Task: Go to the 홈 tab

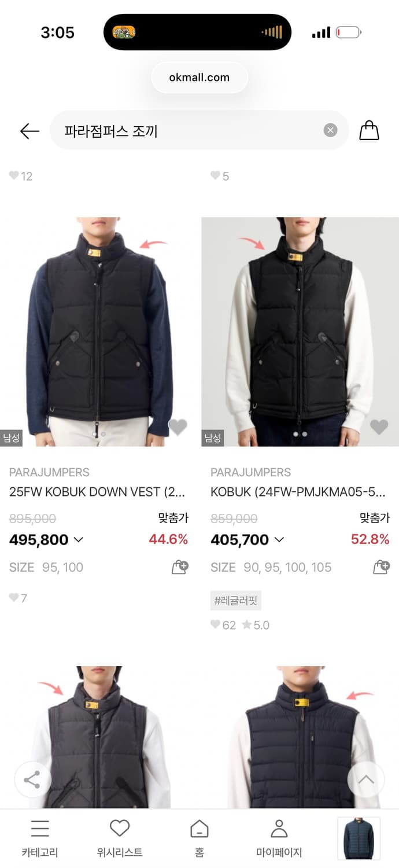Action: [x=199, y=838]
